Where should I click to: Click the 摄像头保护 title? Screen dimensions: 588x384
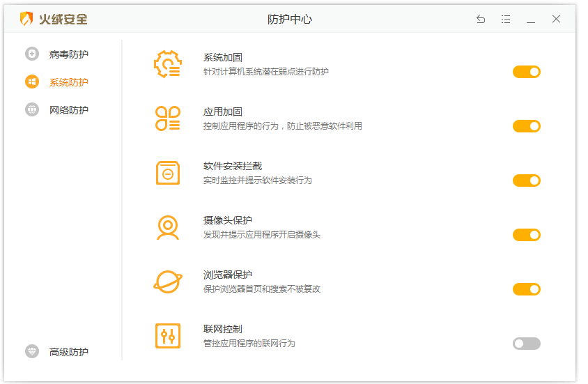tap(228, 220)
